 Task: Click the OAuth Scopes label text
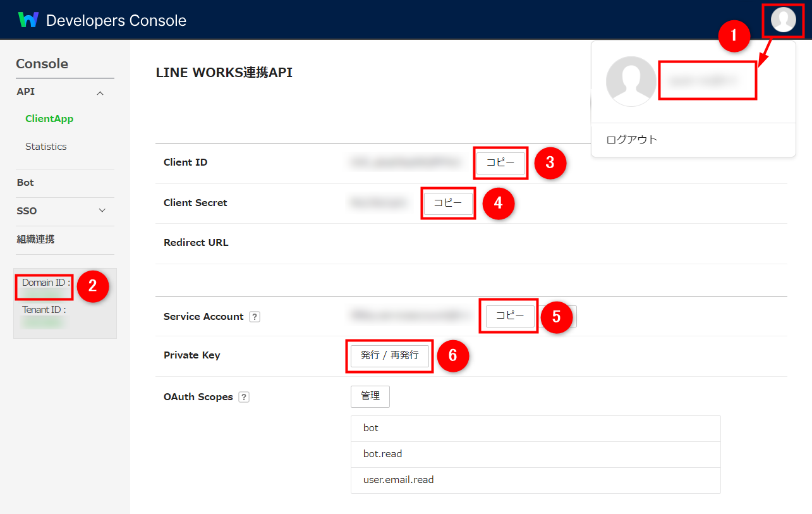click(198, 397)
